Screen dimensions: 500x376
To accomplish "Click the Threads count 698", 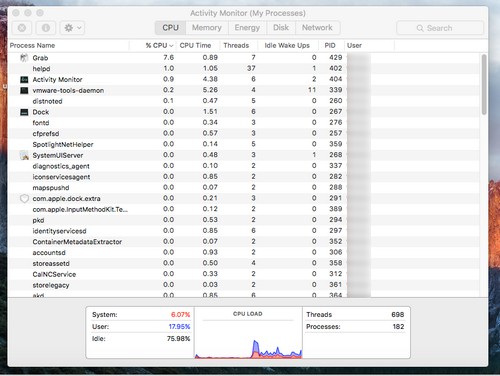I will pyautogui.click(x=398, y=314).
